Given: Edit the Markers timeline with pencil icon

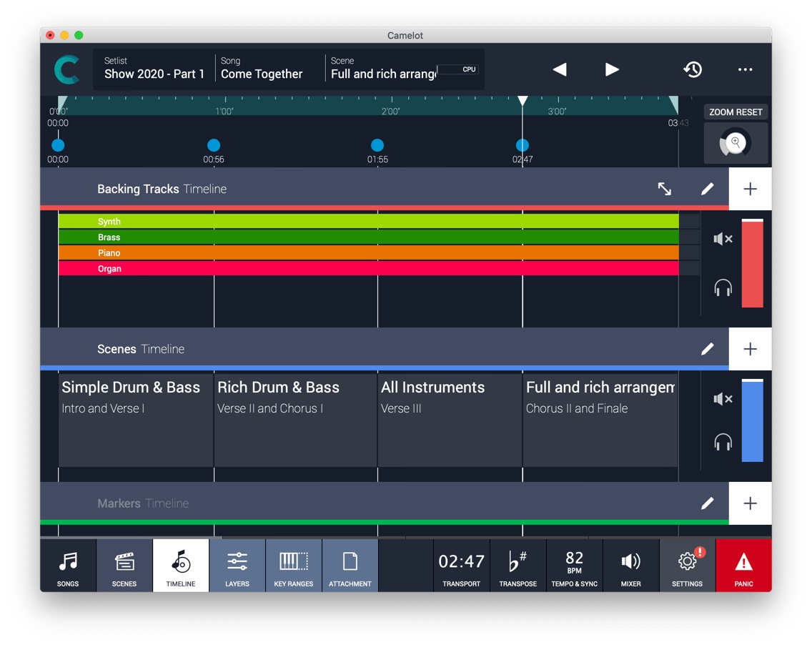Looking at the screenshot, I should (707, 503).
